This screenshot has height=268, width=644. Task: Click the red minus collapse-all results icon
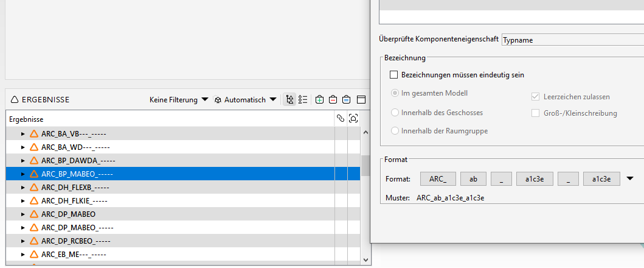click(x=333, y=100)
